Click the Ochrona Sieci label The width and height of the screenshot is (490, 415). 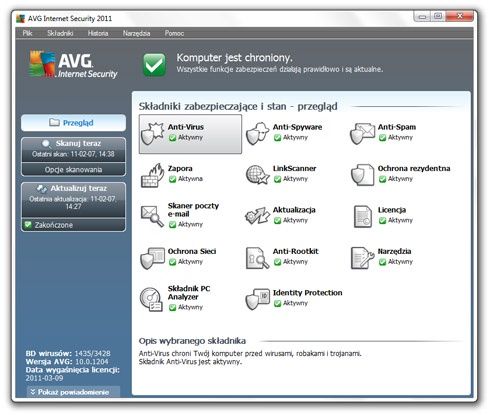192,251
